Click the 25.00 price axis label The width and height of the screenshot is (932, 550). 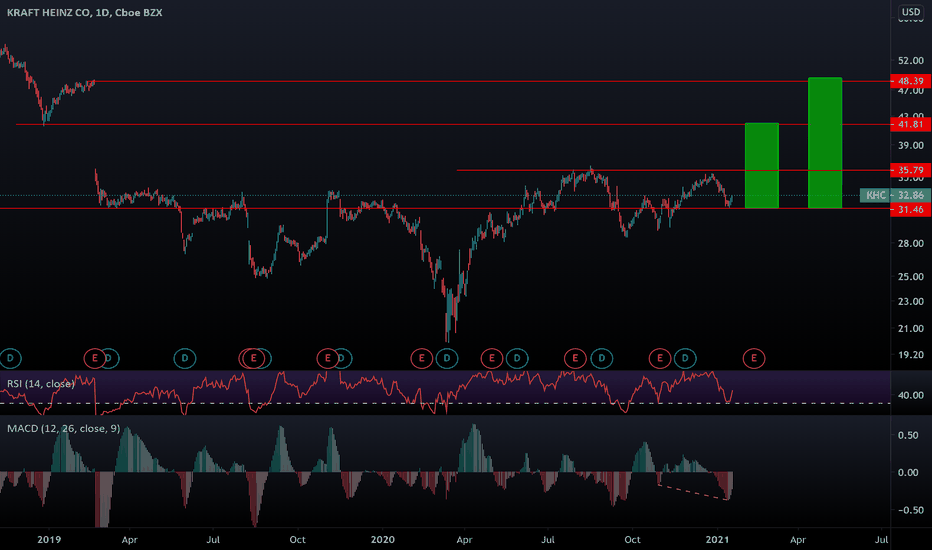[x=911, y=276]
